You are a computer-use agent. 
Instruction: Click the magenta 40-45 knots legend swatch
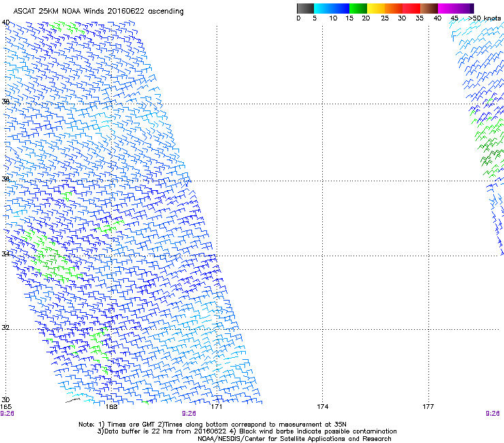point(447,8)
